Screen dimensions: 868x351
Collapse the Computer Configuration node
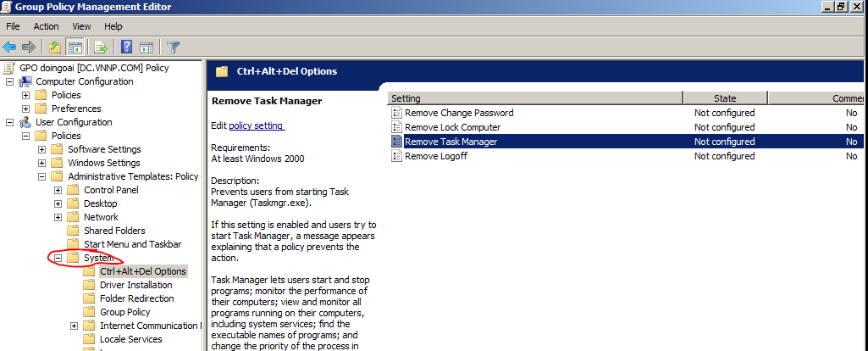pyautogui.click(x=9, y=81)
